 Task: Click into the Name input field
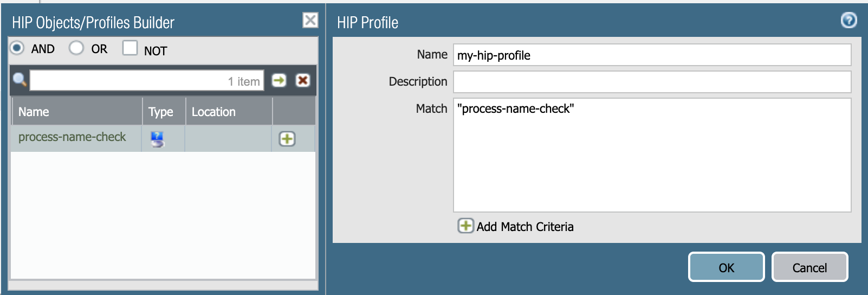click(x=652, y=55)
